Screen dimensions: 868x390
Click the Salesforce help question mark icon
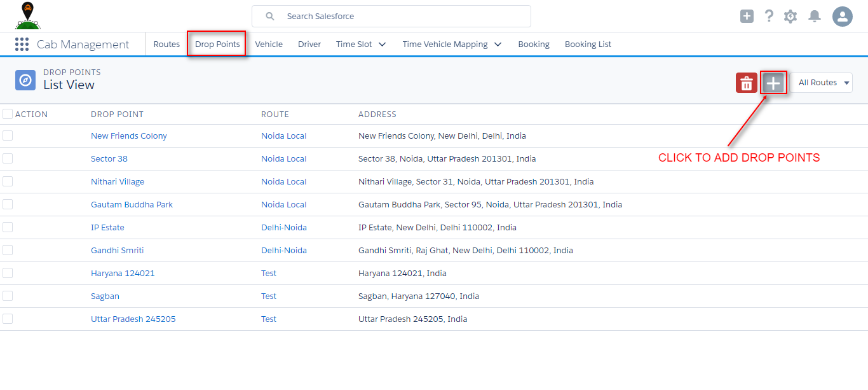tap(769, 16)
